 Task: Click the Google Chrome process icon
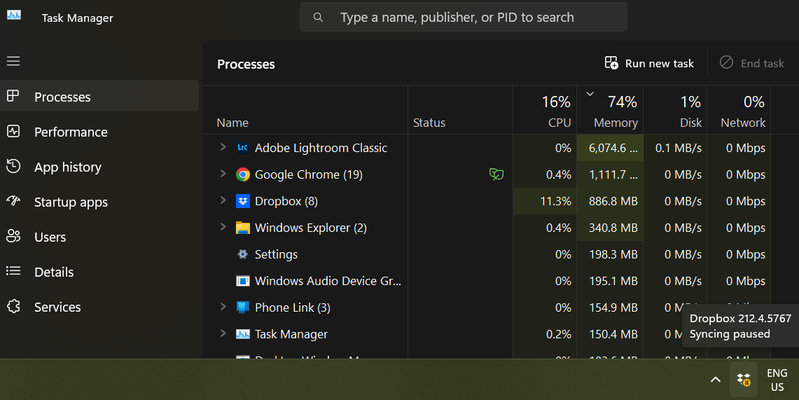point(242,174)
